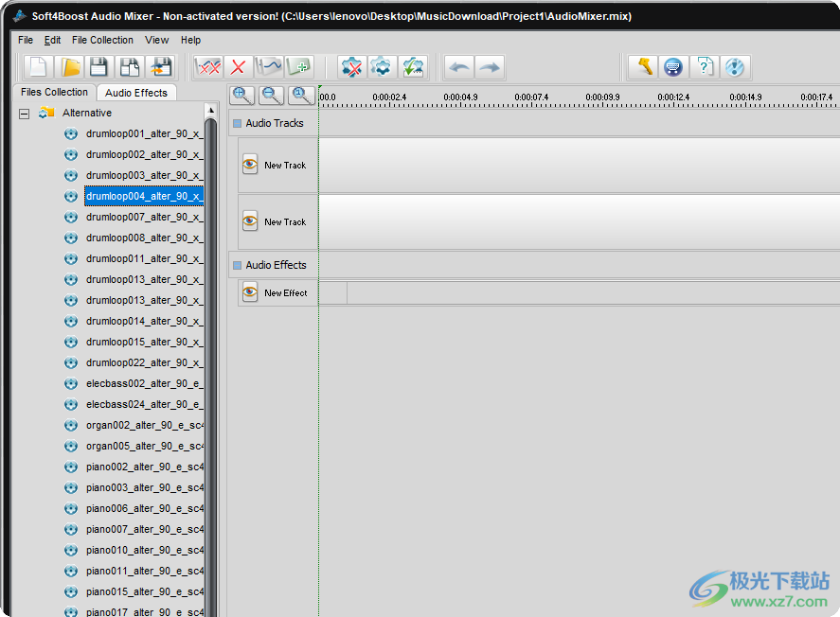Image resolution: width=840 pixels, height=617 pixels.
Task: Collapse the Audio Tracks section
Action: pyautogui.click(x=238, y=124)
